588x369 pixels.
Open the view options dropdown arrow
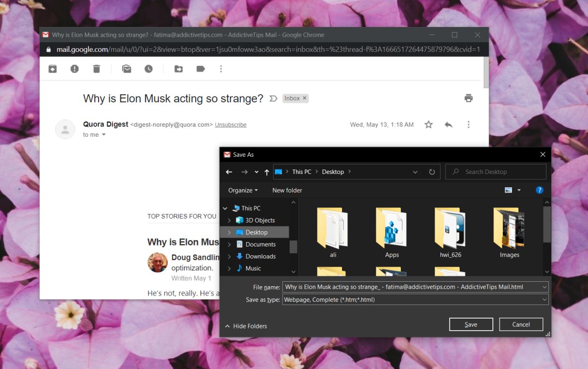[x=519, y=190]
